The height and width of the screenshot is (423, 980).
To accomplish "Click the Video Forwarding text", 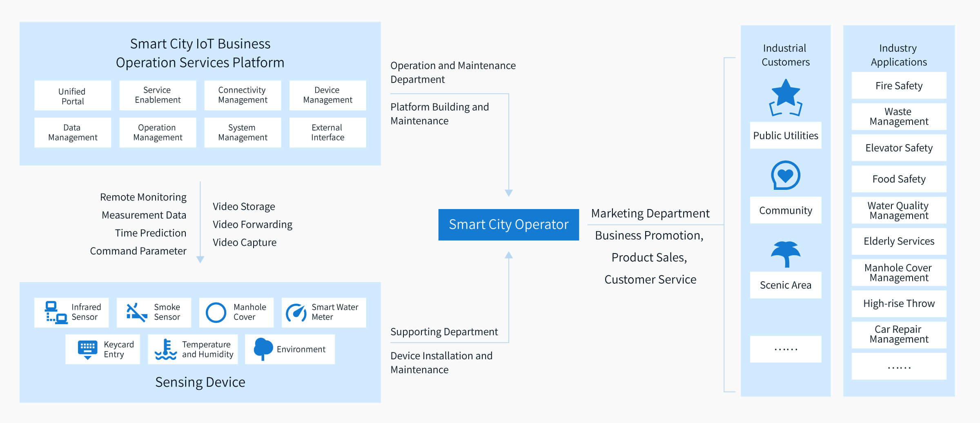I will (x=252, y=225).
